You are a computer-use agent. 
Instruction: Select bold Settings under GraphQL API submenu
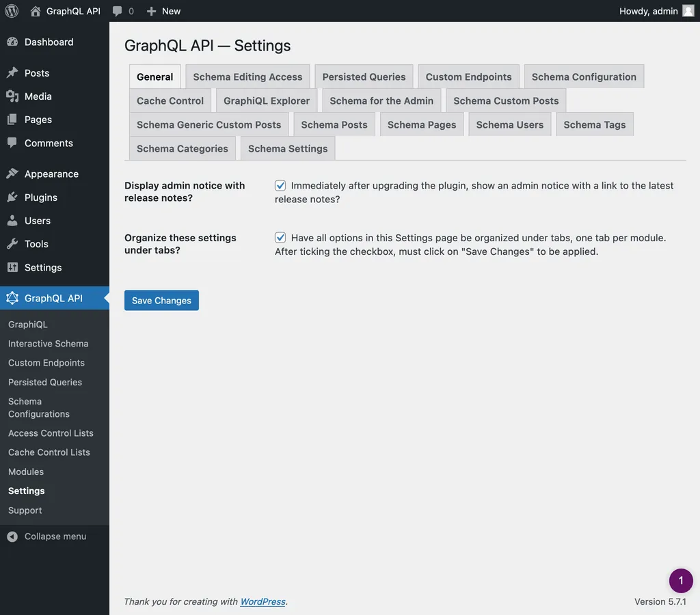coord(27,491)
